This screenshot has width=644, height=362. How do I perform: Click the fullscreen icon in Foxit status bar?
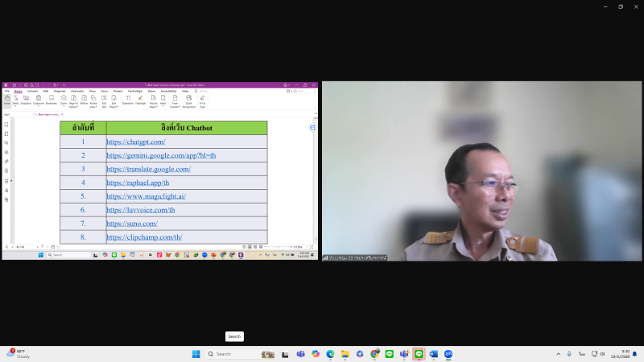[312, 247]
